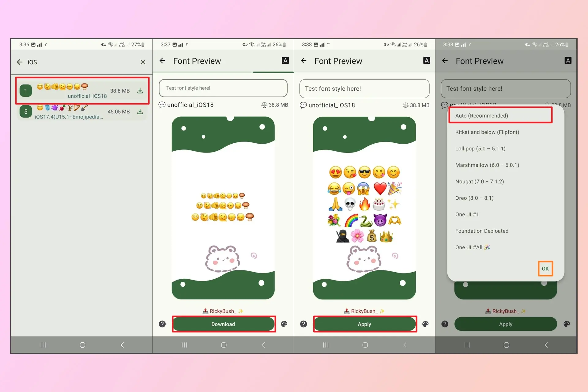Screen dimensions: 588x392
Task: Open recent apps in the first phone screen
Action: (x=43, y=345)
